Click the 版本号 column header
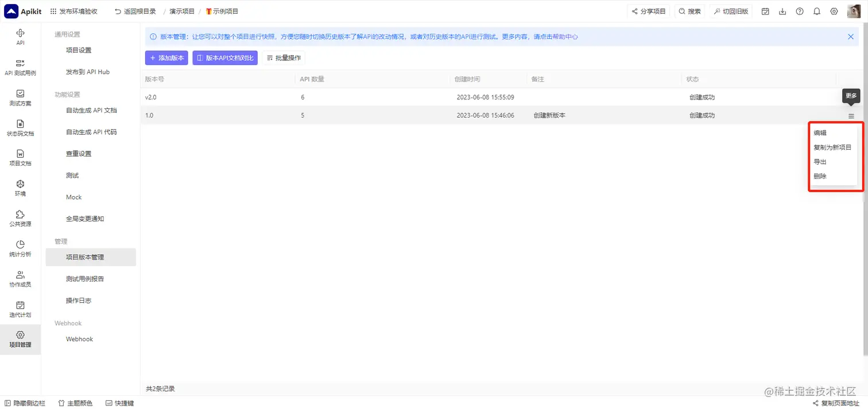The height and width of the screenshot is (409, 868). 154,79
